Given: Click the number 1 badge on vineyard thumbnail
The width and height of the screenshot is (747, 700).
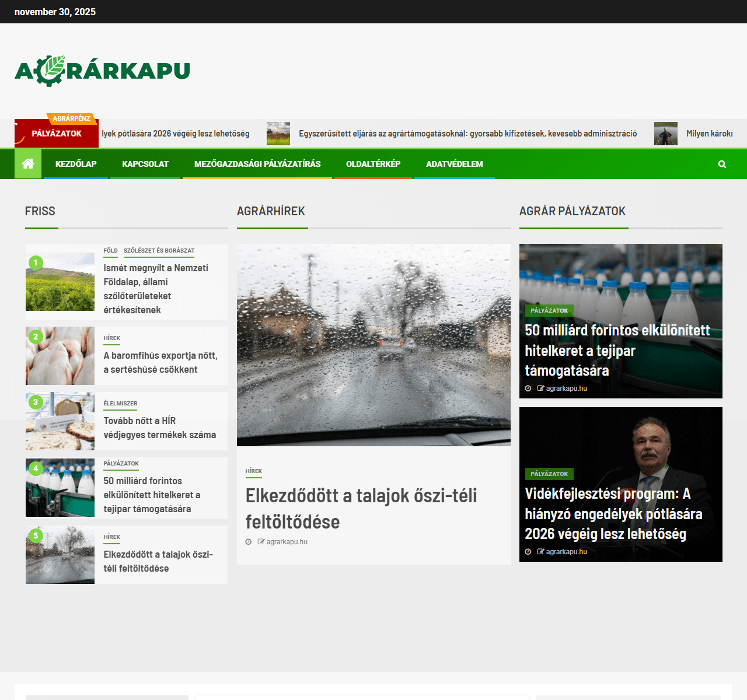Looking at the screenshot, I should pos(36,263).
